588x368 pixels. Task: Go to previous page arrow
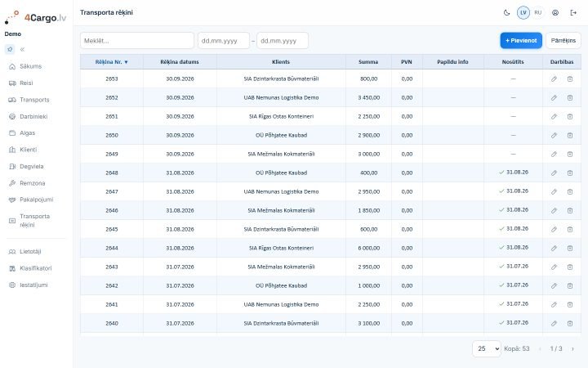pos(540,349)
